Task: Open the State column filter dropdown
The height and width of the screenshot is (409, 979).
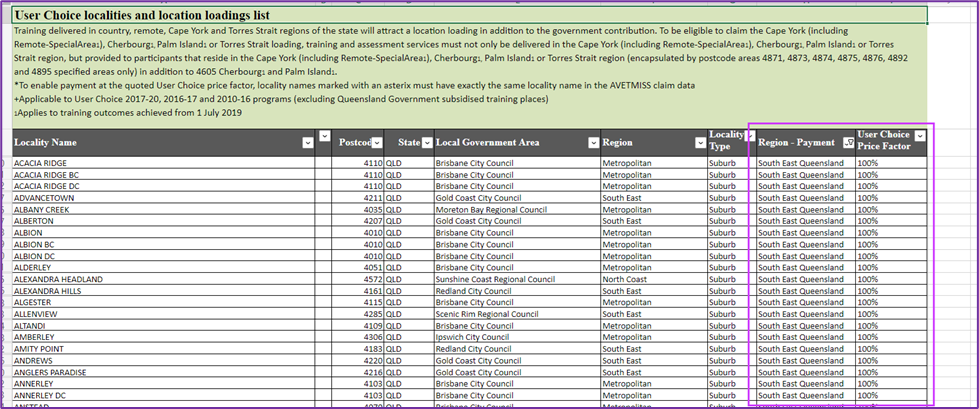Action: pos(427,143)
